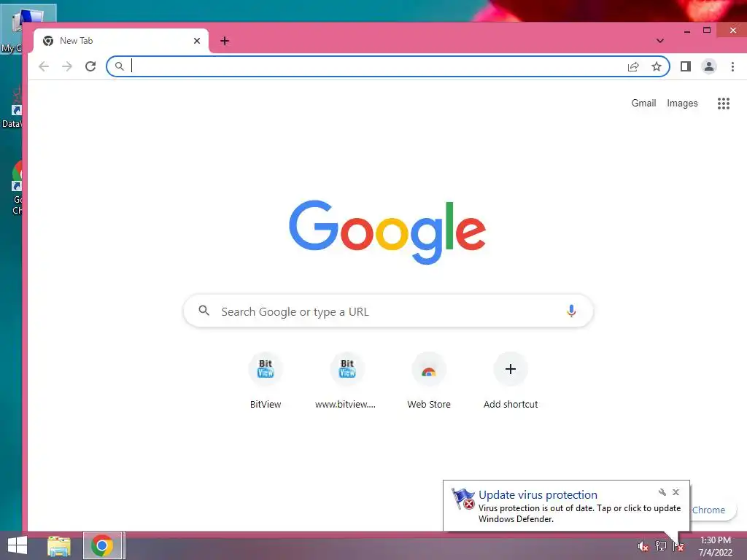Start voice search with the microphone icon

click(571, 311)
